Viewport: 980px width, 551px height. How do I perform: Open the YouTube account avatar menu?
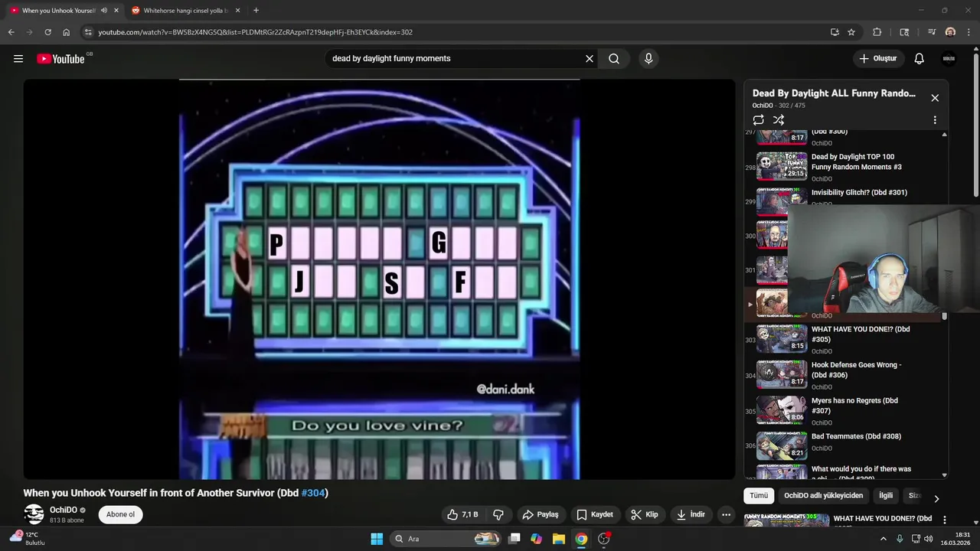click(949, 59)
